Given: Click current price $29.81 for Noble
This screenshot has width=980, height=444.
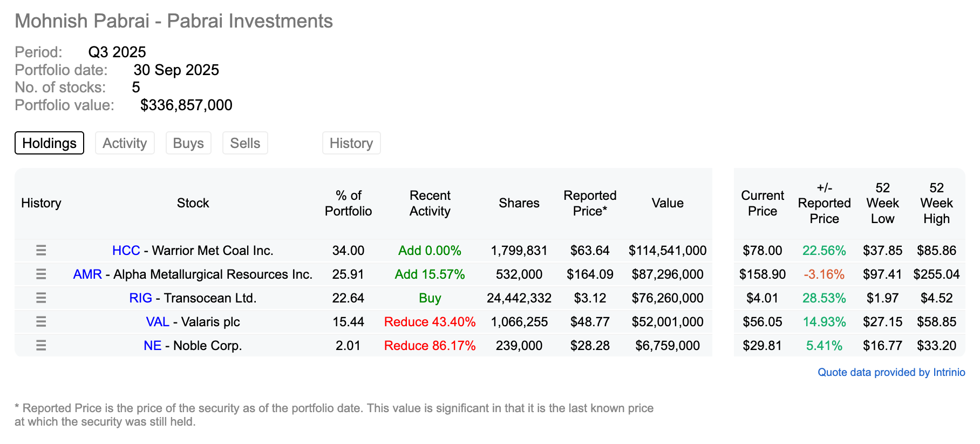Looking at the screenshot, I should [762, 346].
